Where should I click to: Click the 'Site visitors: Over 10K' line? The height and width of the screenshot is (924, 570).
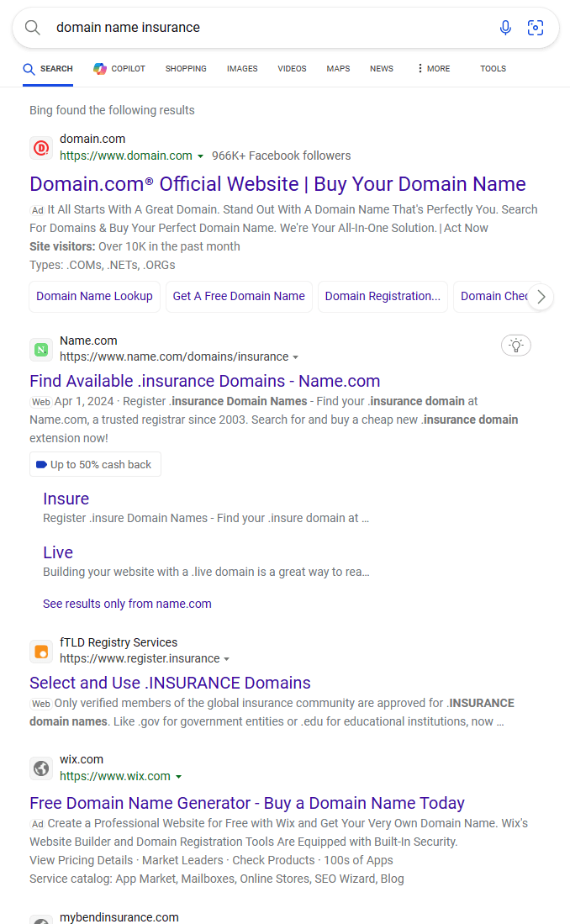[135, 247]
